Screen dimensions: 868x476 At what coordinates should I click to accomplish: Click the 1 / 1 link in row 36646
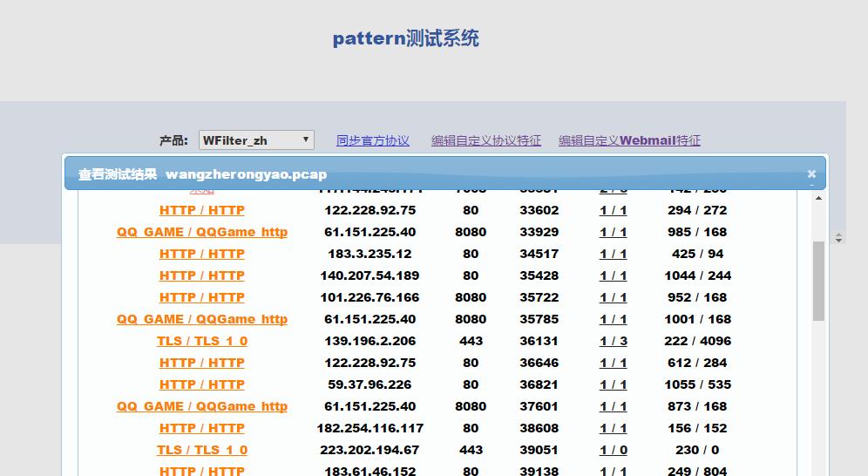[x=614, y=363]
